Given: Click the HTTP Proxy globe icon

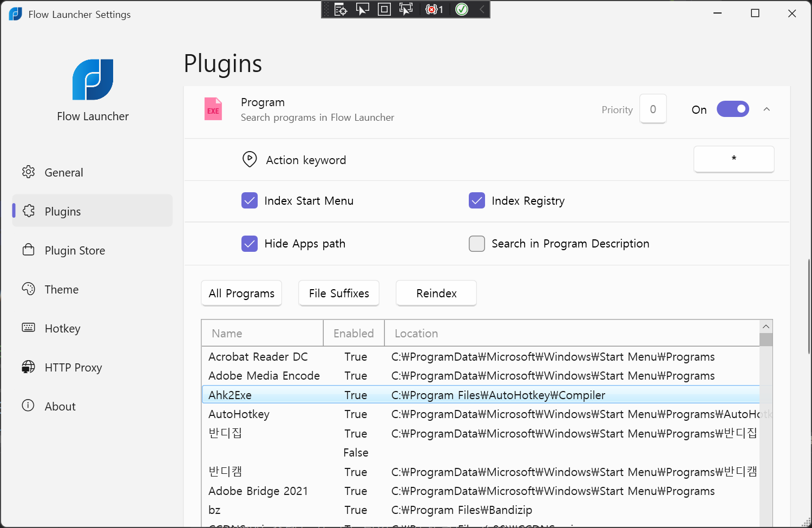Looking at the screenshot, I should coord(28,367).
